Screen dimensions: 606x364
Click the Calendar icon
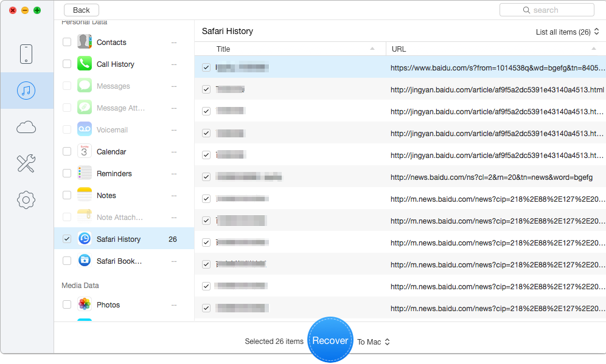(84, 151)
